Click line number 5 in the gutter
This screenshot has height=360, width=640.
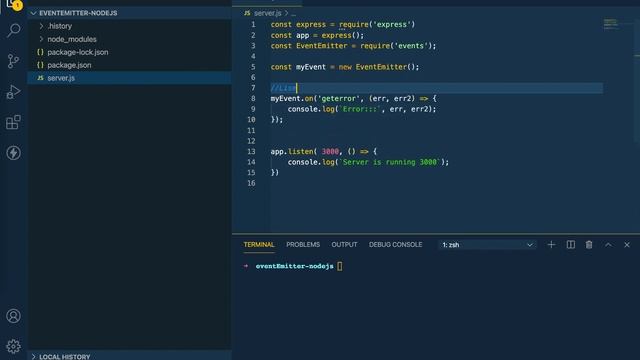(253, 67)
